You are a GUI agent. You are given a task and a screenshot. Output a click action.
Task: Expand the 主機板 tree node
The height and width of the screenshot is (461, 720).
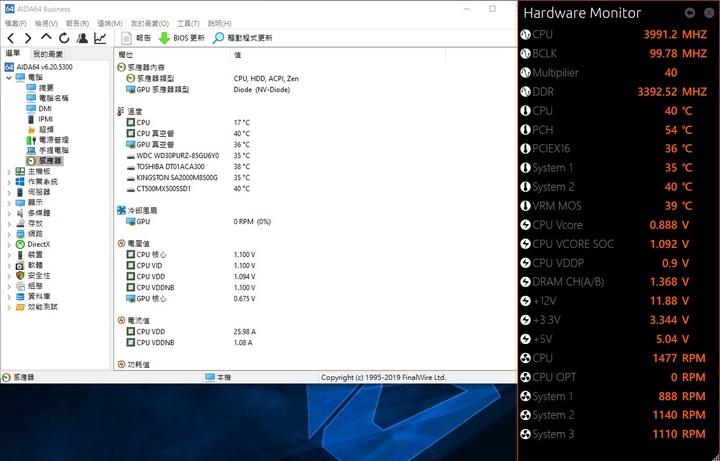tap(9, 171)
